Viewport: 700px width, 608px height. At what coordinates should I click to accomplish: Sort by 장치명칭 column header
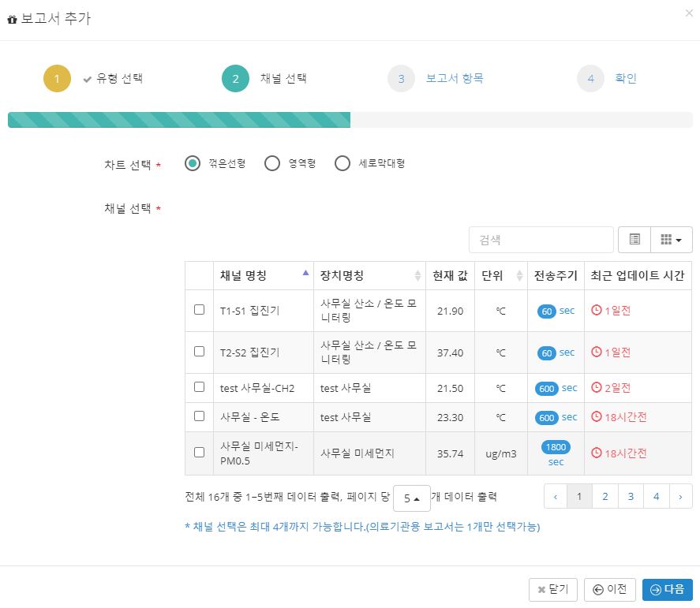click(x=369, y=276)
